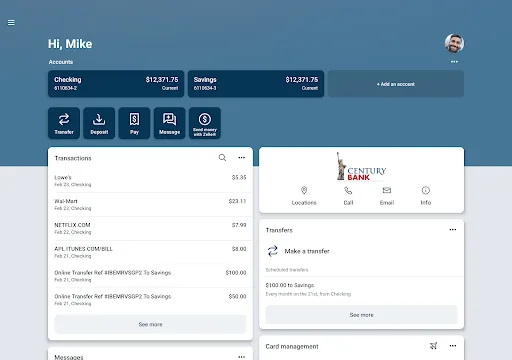Tap the Pay quick action

(134, 123)
